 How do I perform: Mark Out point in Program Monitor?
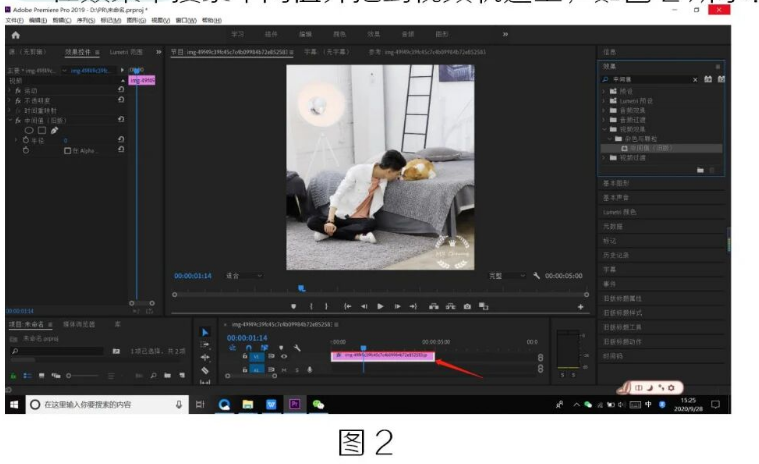click(326, 306)
